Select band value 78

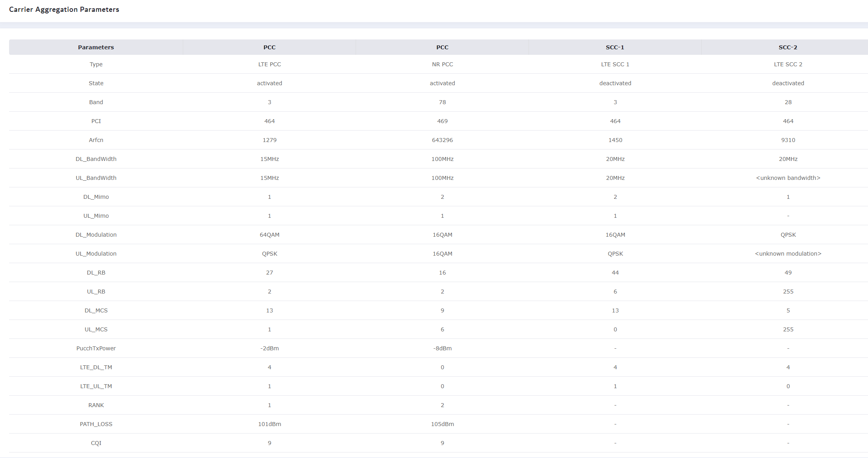(x=442, y=102)
